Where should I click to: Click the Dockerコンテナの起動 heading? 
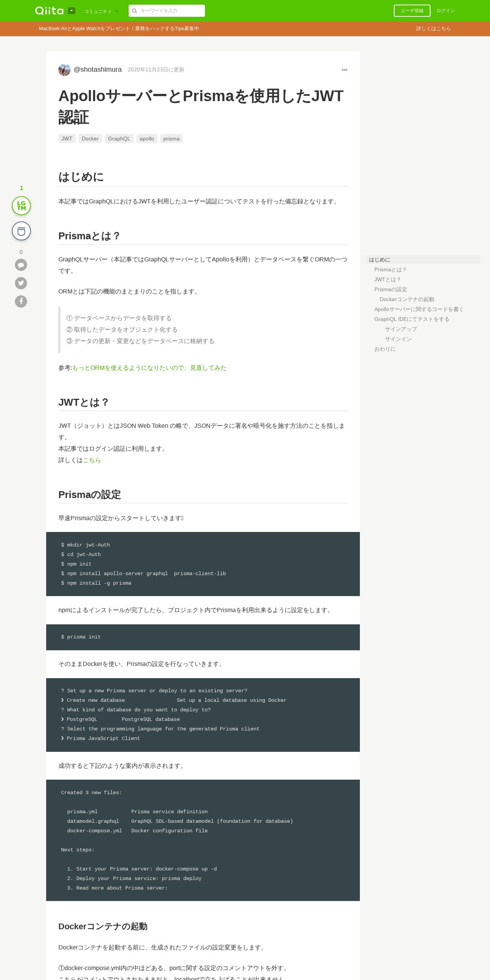click(x=103, y=926)
